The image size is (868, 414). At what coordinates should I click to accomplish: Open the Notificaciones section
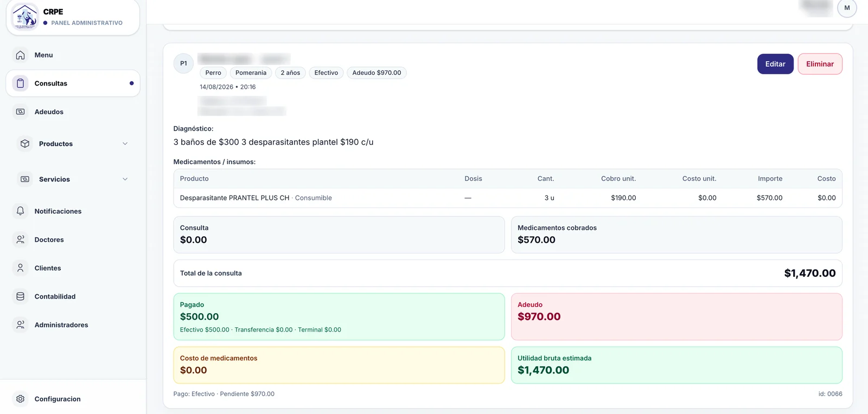pyautogui.click(x=73, y=211)
